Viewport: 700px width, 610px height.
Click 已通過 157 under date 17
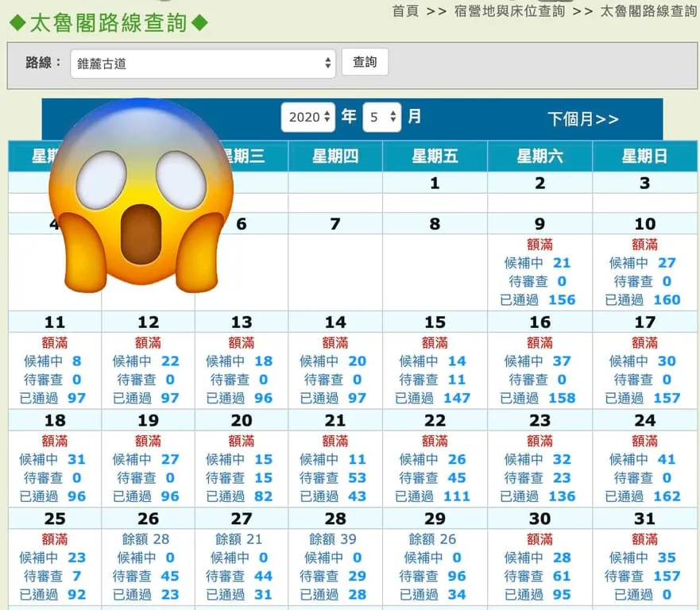point(643,398)
